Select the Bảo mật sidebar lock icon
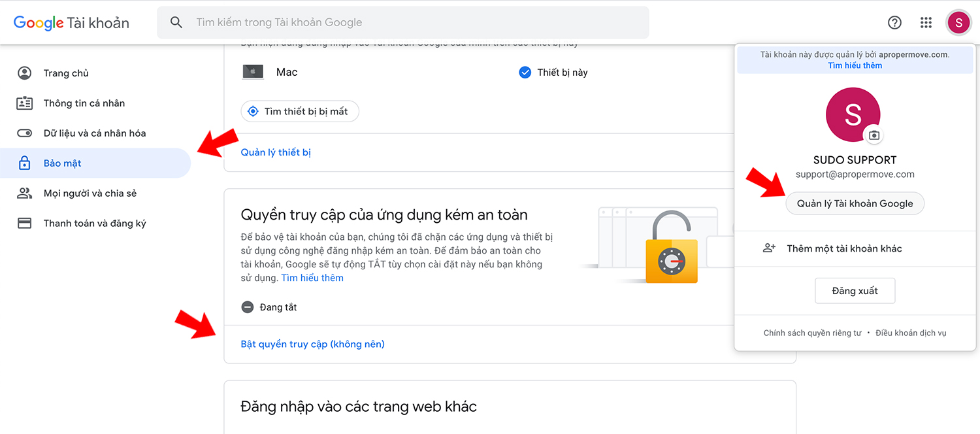980x434 pixels. click(24, 163)
